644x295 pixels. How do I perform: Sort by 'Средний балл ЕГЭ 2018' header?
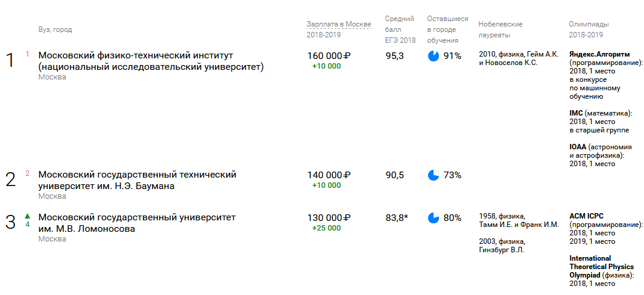click(x=400, y=29)
